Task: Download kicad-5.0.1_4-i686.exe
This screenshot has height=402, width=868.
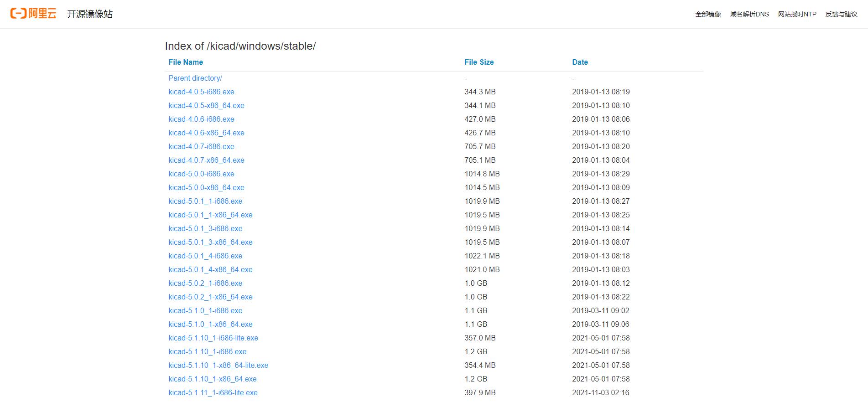Action: click(x=205, y=256)
